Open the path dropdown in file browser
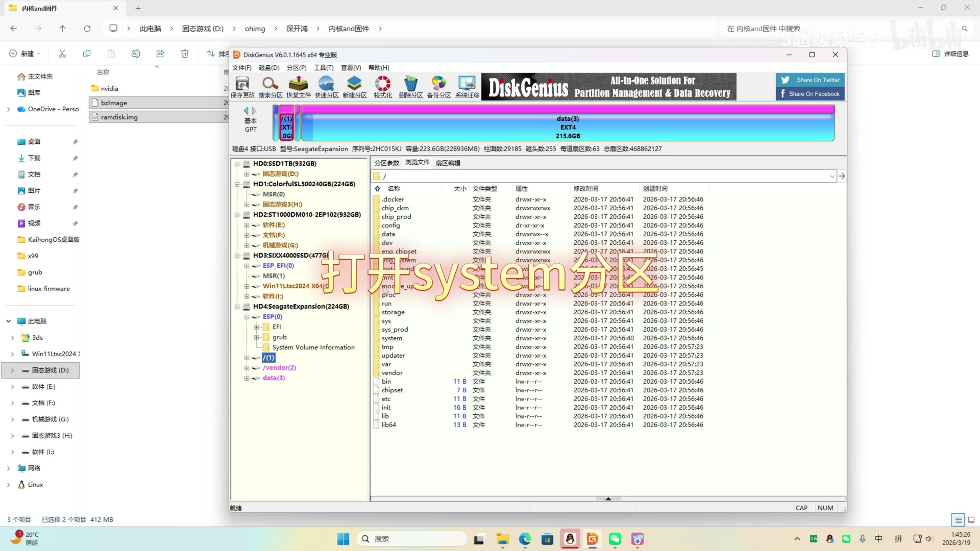Image resolution: width=980 pixels, height=551 pixels. 832,176
